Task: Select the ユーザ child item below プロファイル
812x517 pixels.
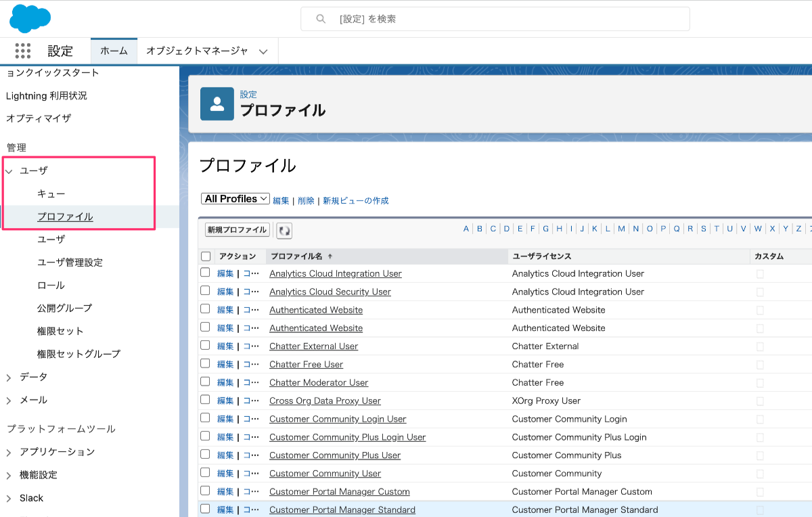Action: (x=51, y=239)
